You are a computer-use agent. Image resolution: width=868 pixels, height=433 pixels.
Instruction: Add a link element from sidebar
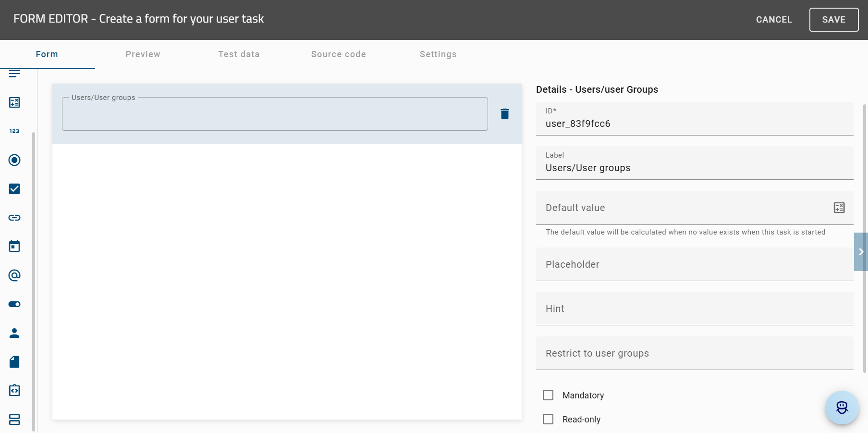(x=14, y=218)
